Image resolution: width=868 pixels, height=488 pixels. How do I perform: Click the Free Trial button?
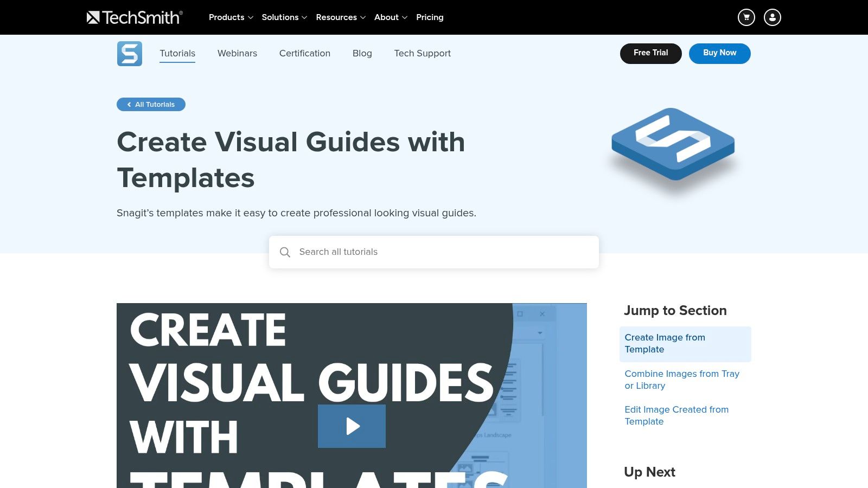point(651,53)
